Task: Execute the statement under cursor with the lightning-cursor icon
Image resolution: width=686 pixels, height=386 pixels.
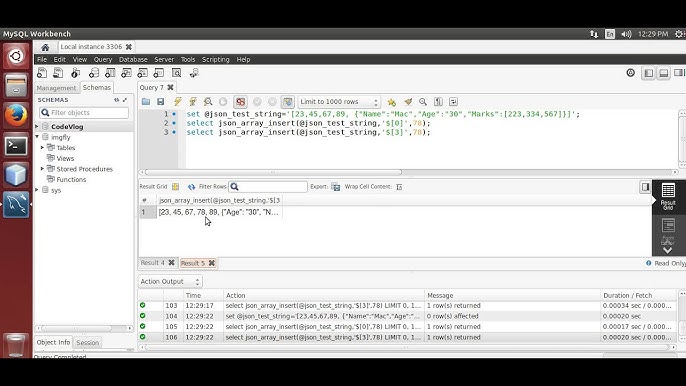Action: pos(192,102)
